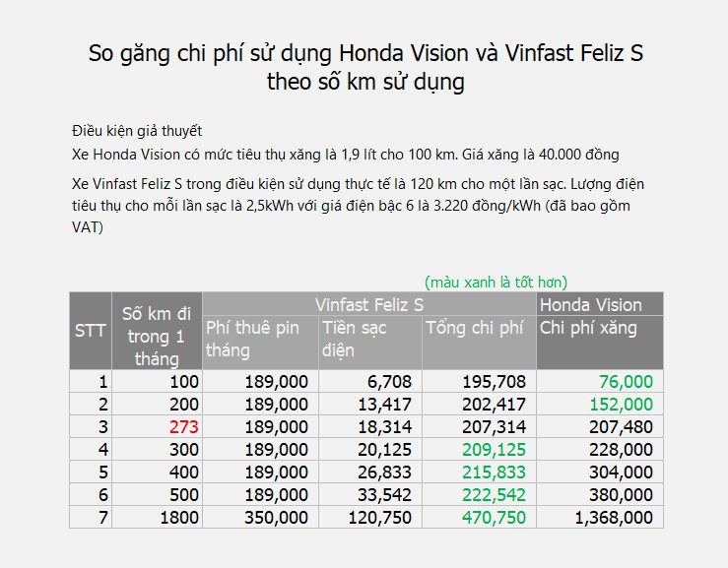Select the green "màu xanh là tốt hơn" note
The height and width of the screenshot is (568, 728).
[x=496, y=282]
